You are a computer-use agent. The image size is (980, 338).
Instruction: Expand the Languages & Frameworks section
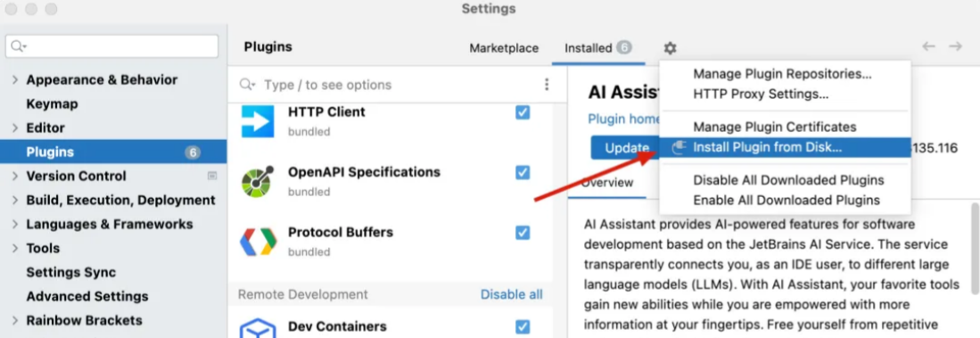pyautogui.click(x=15, y=224)
